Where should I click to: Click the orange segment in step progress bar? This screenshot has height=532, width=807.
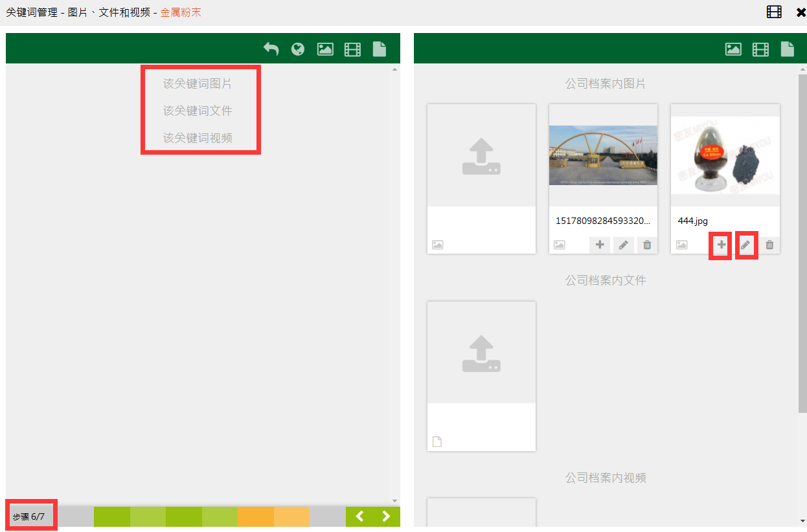256,516
